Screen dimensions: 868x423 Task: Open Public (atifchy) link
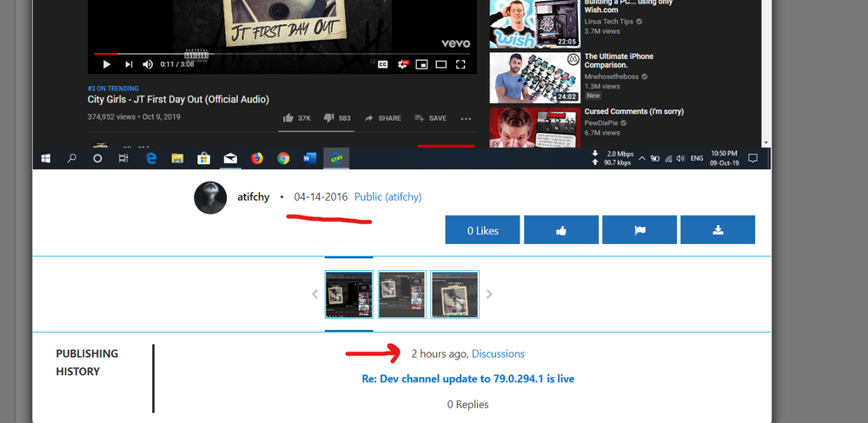click(388, 196)
